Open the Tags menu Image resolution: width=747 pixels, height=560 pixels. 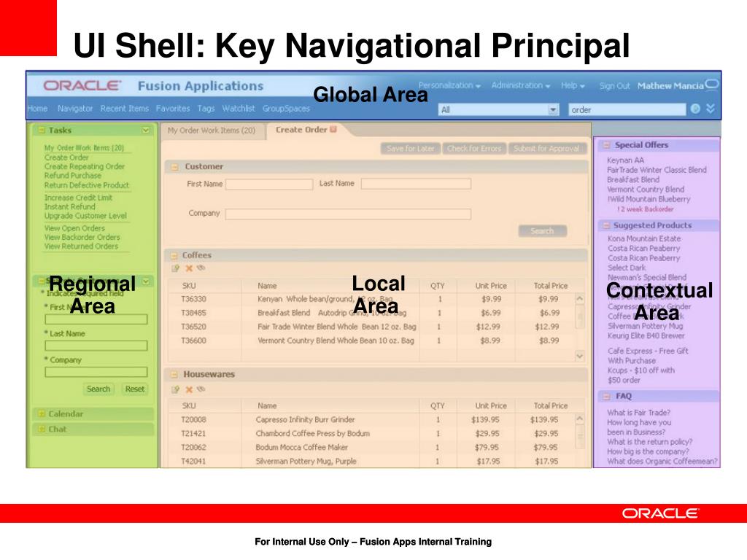[x=206, y=109]
